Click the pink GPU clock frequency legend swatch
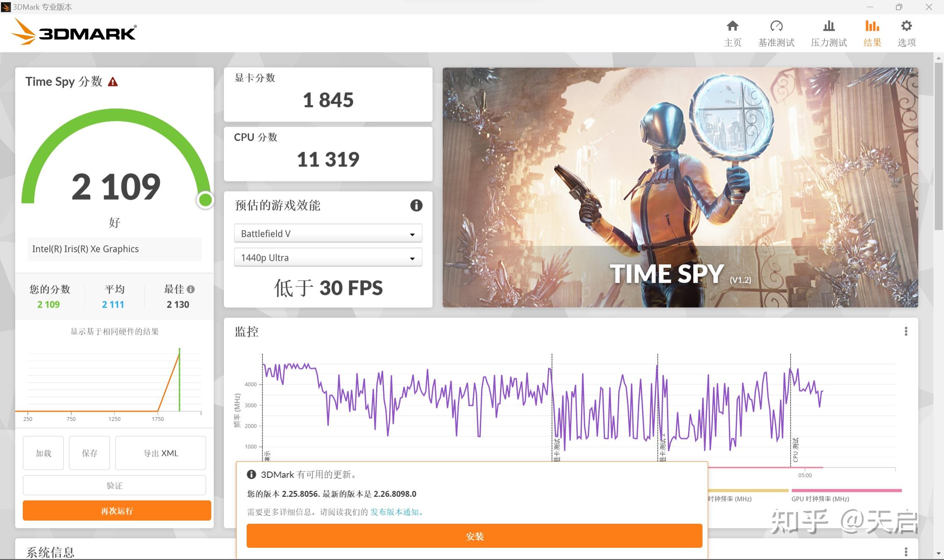Screen dimensions: 944x560 (x=846, y=490)
